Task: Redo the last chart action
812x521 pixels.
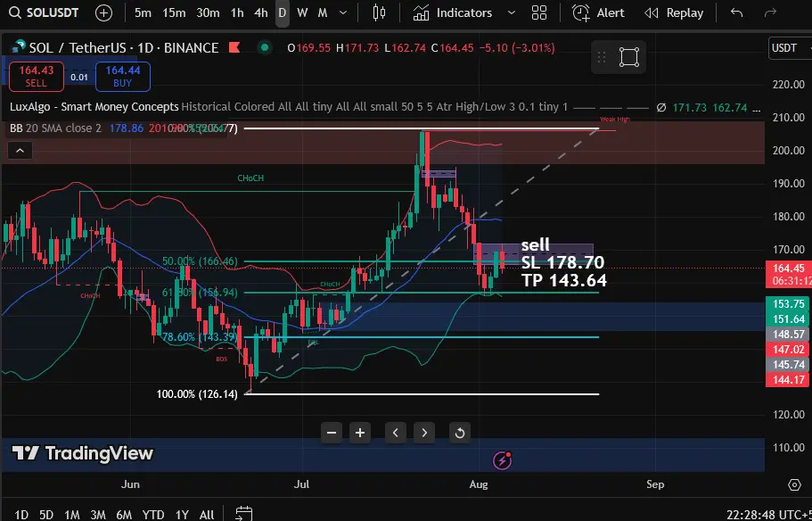Action: point(771,13)
